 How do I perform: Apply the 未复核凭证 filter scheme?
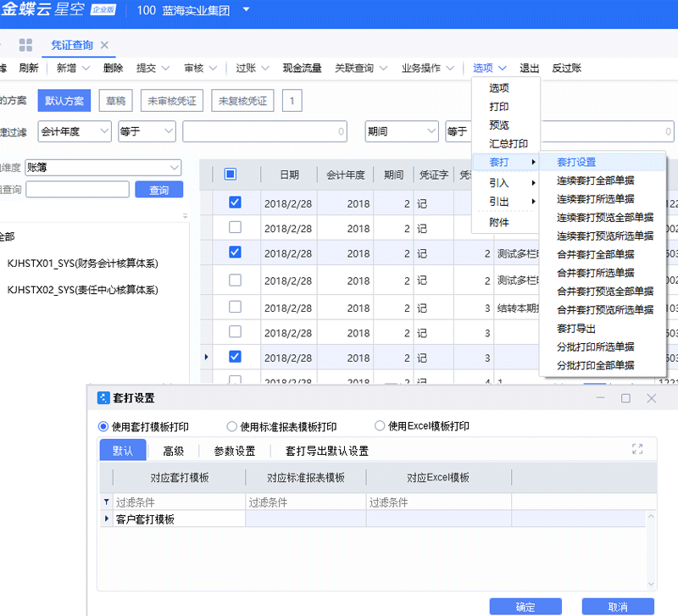coord(242,100)
